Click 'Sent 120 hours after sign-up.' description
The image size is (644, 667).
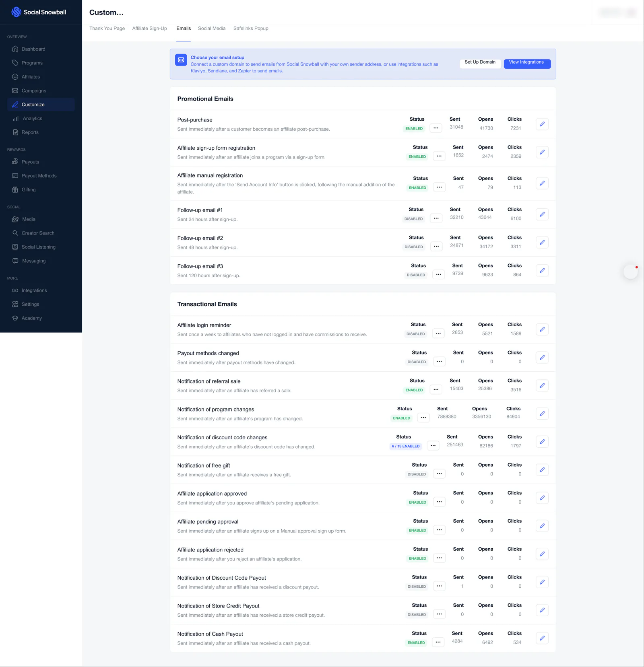(208, 276)
